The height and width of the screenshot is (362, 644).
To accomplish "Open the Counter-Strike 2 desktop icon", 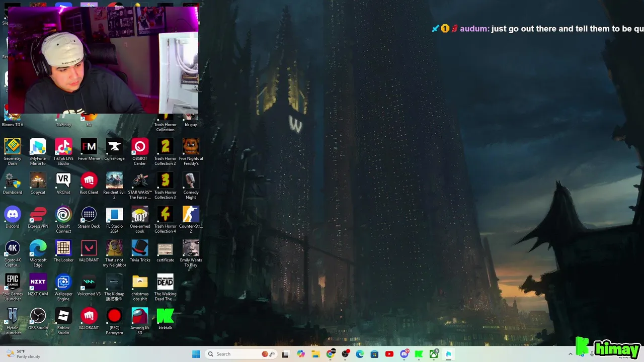I will [x=191, y=219].
